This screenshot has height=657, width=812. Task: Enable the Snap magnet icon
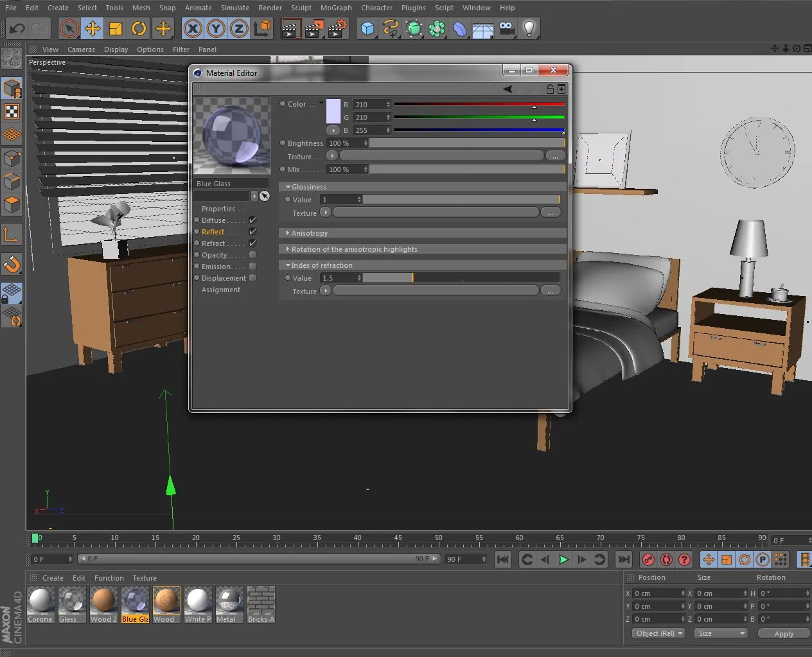click(12, 264)
